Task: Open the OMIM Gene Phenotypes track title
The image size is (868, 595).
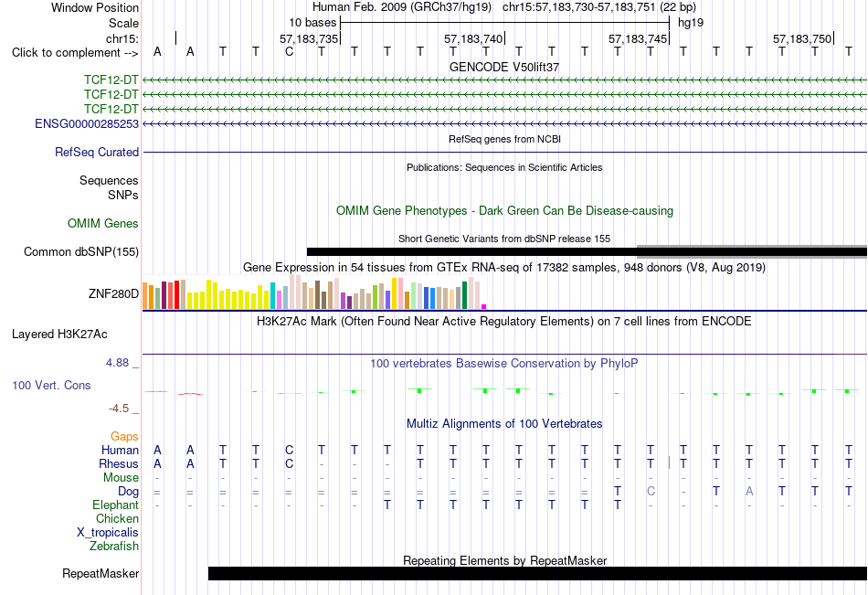Action: pos(504,210)
